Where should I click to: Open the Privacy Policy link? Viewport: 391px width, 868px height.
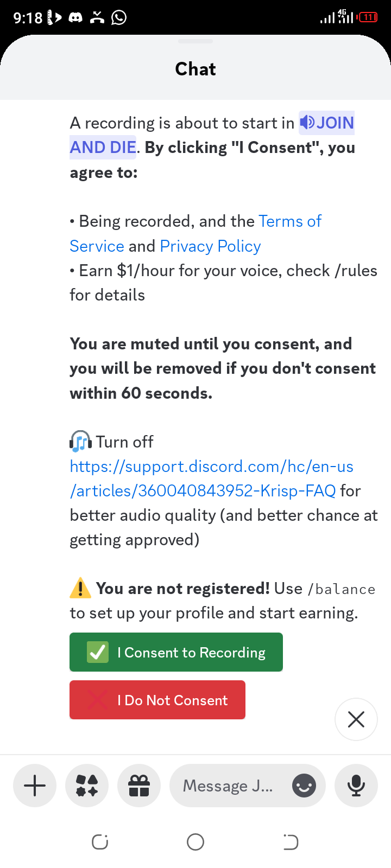210,246
